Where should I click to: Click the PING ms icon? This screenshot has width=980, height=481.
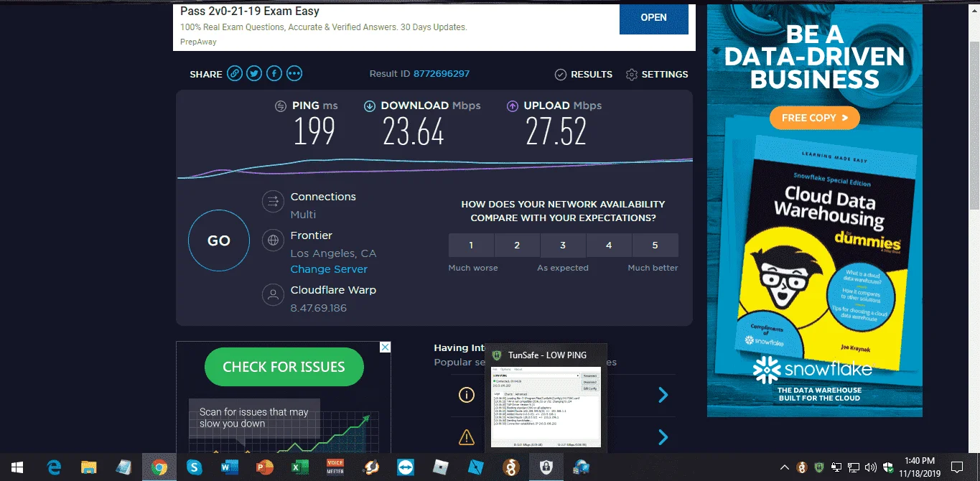[x=281, y=106]
